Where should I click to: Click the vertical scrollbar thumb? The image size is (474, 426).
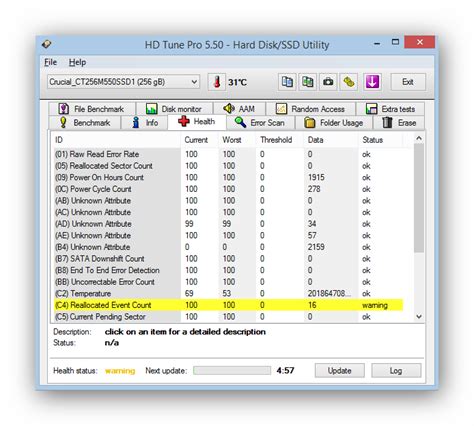[x=419, y=198]
